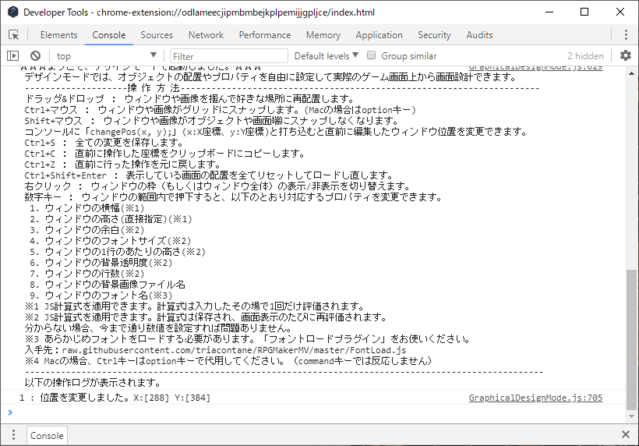Open console settings gear icon

click(x=625, y=55)
